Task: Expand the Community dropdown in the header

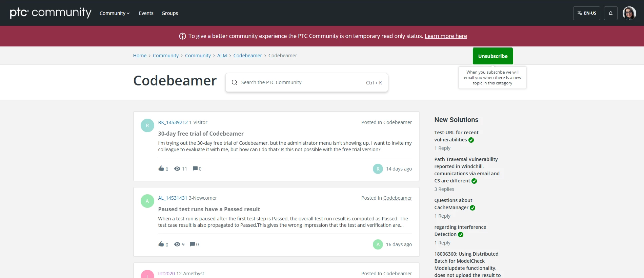Action: (115, 13)
